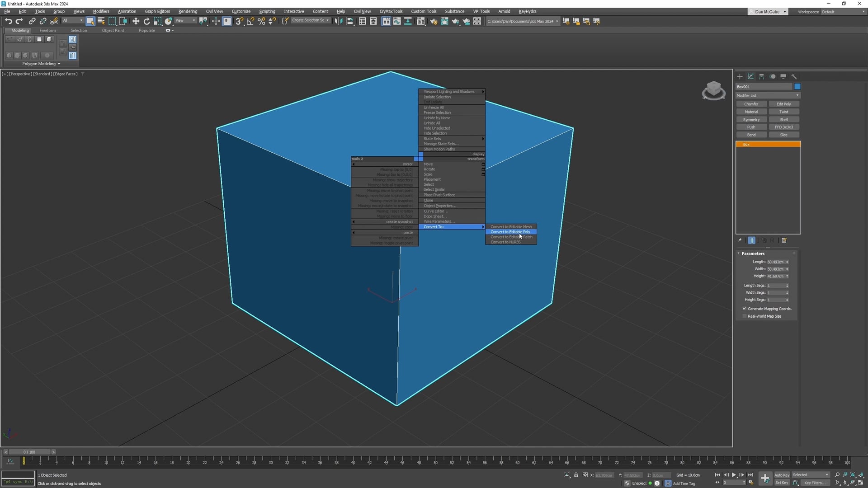Image resolution: width=868 pixels, height=488 pixels.
Task: Toggle the Auto Key button
Action: point(782,475)
